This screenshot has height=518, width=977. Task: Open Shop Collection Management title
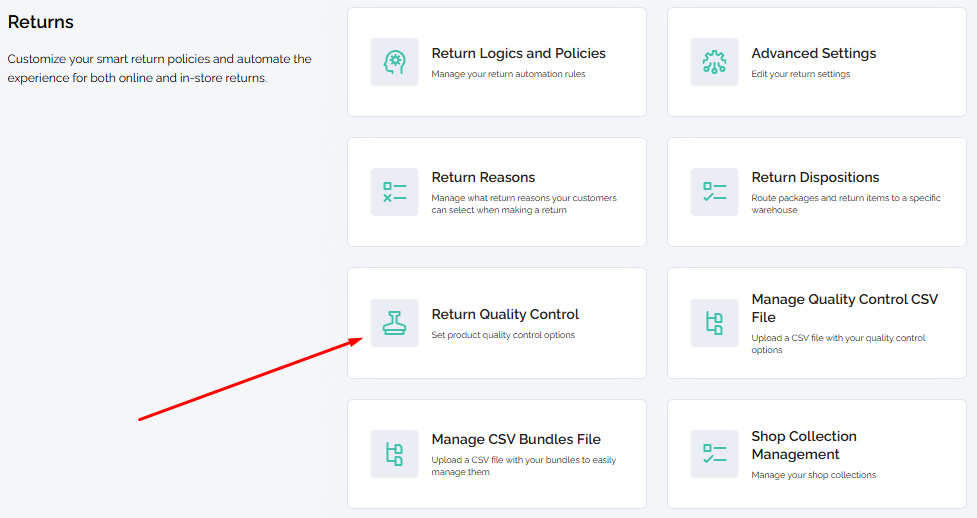click(804, 445)
